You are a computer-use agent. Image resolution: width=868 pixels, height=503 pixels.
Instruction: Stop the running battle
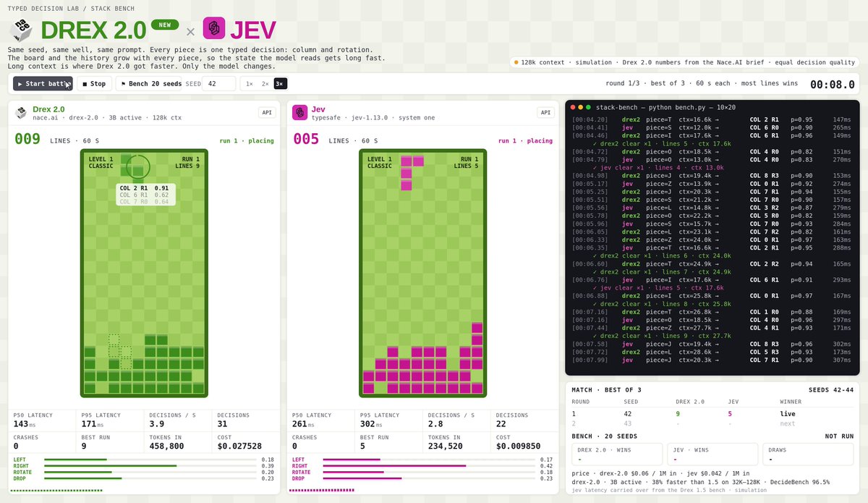point(94,84)
